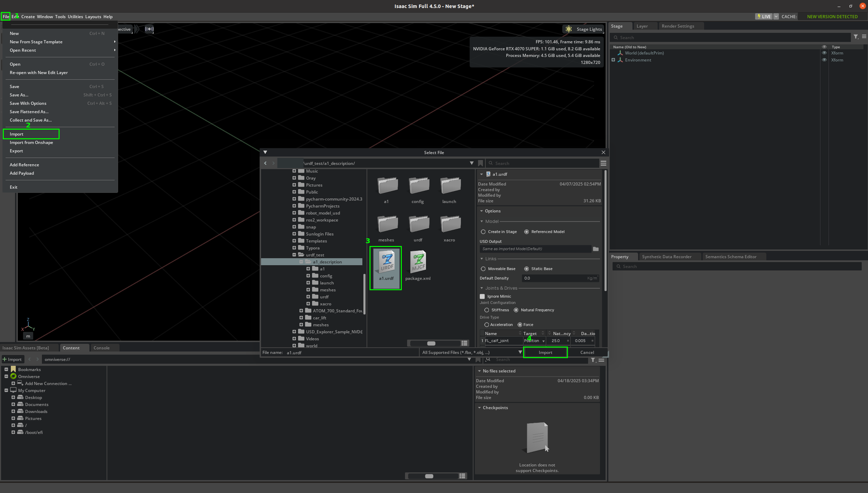Click the + Import button in Content panel
Viewport: 868px width, 493px height.
click(x=12, y=359)
